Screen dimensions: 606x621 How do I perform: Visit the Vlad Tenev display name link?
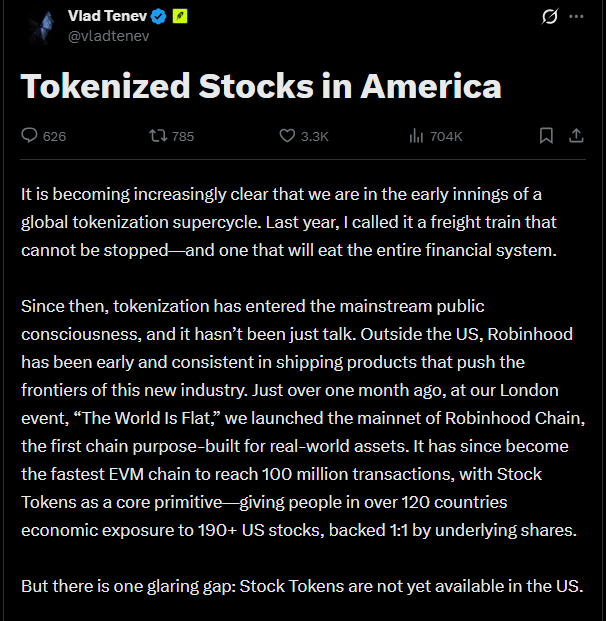point(107,16)
